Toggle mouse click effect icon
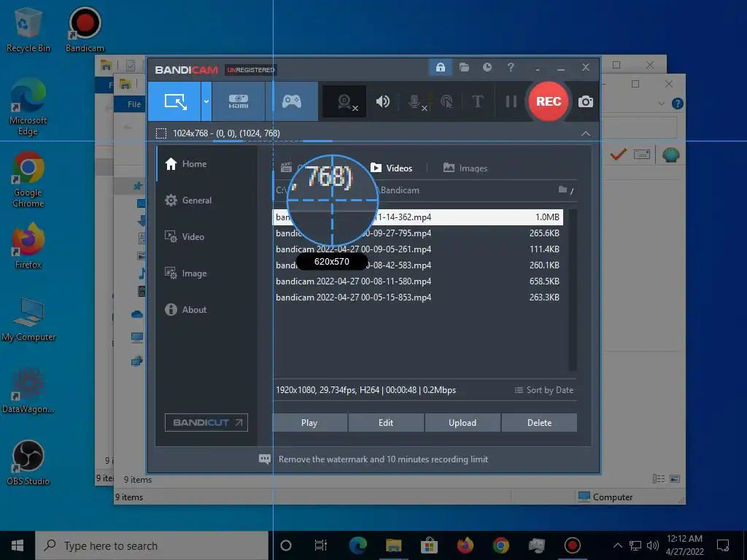This screenshot has height=560, width=747. pos(446,101)
